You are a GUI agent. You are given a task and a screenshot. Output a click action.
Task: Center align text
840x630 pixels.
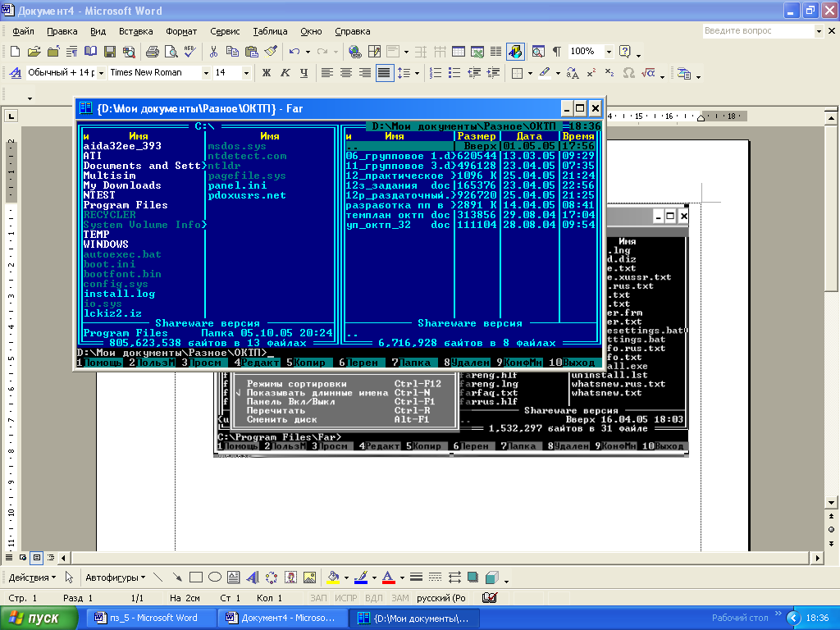click(x=345, y=73)
